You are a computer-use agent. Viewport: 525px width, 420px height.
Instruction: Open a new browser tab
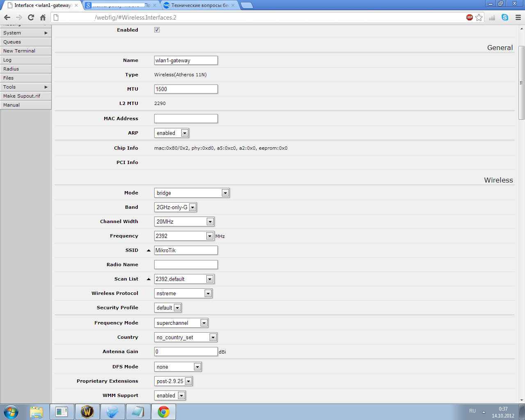point(247,5)
